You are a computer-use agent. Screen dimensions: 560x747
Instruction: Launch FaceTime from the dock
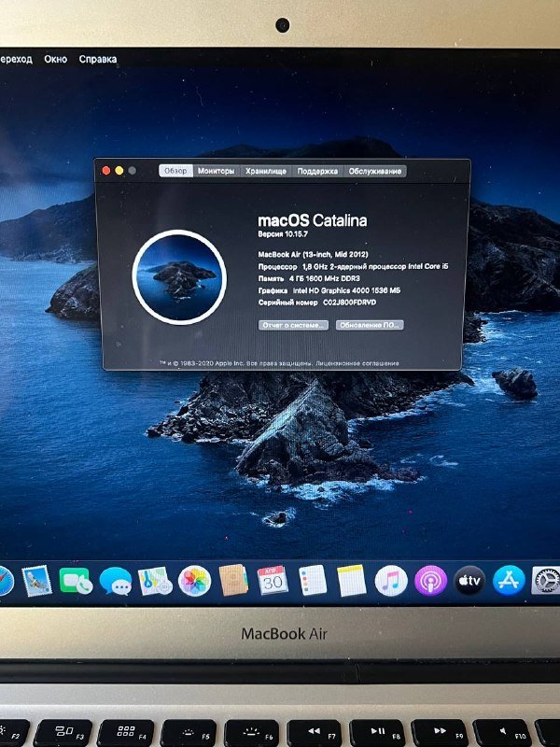point(77,581)
